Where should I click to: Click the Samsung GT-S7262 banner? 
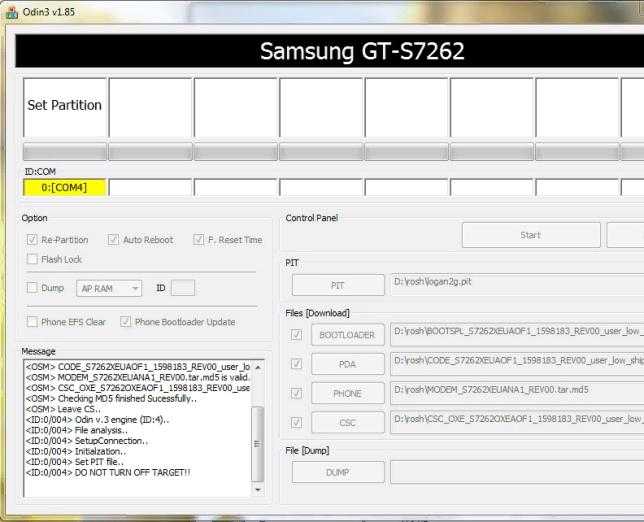(x=330, y=51)
